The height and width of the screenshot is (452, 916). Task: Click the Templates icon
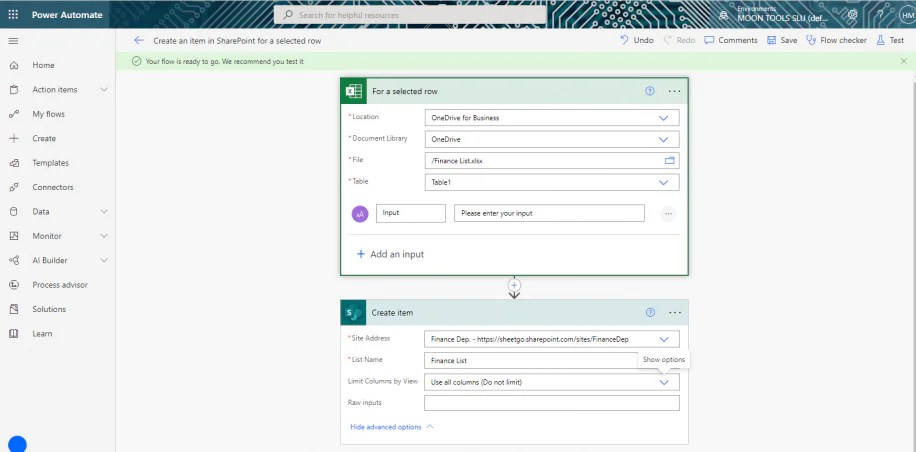14,163
